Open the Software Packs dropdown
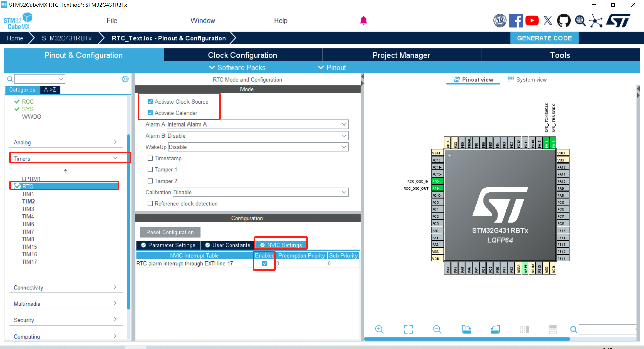The width and height of the screenshot is (644, 349). click(x=237, y=68)
